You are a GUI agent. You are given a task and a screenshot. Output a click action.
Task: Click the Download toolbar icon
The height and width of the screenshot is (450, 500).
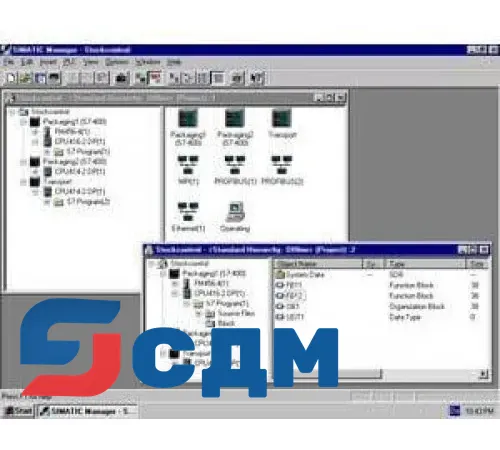140,78
